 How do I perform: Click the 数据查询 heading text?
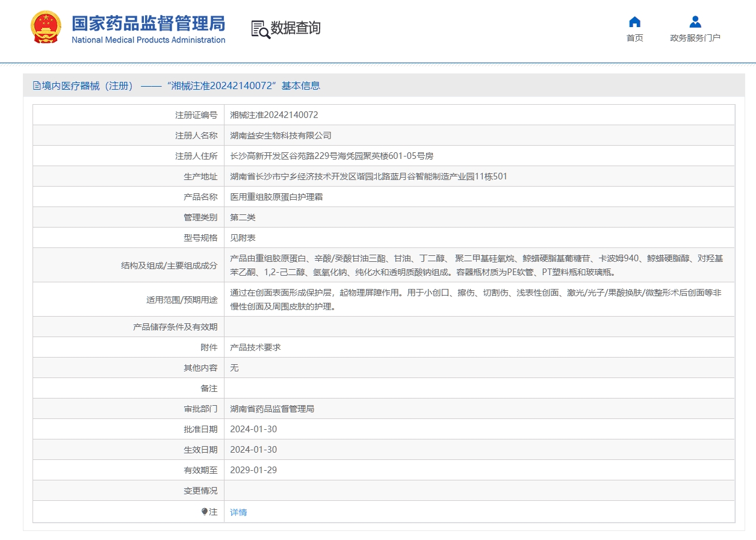tap(295, 28)
